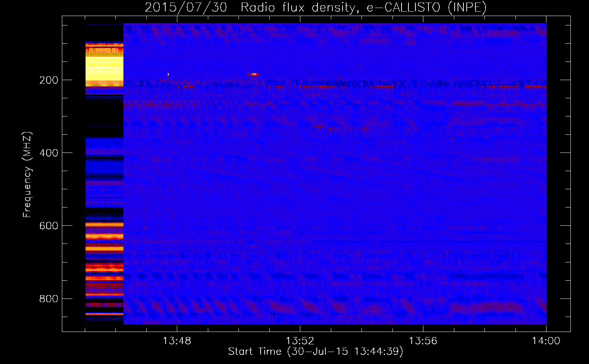Click the 200 frequency tick label

49,80
